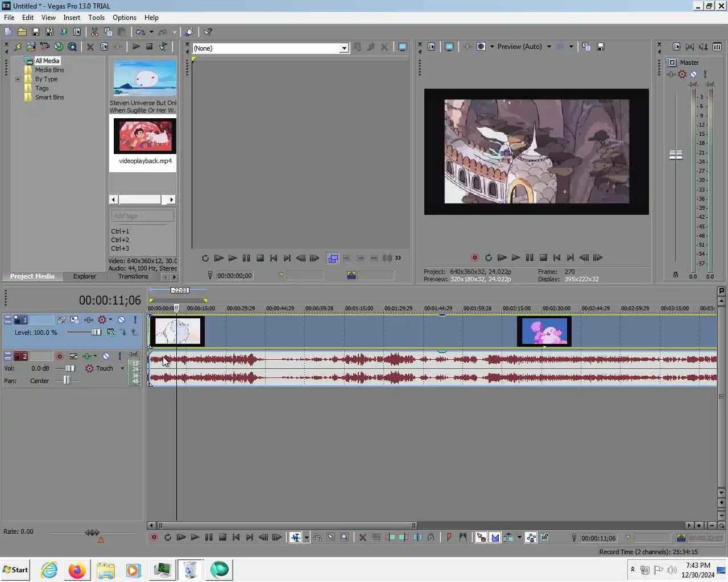Screen dimensions: 728x582
Task: Arm audio track 2 for record
Action: [x=59, y=356]
